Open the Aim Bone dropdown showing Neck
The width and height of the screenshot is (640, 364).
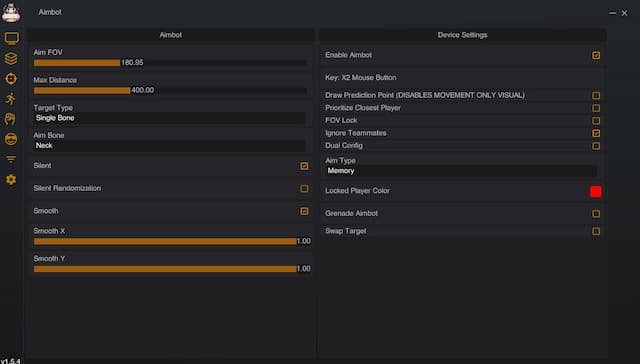coord(169,146)
